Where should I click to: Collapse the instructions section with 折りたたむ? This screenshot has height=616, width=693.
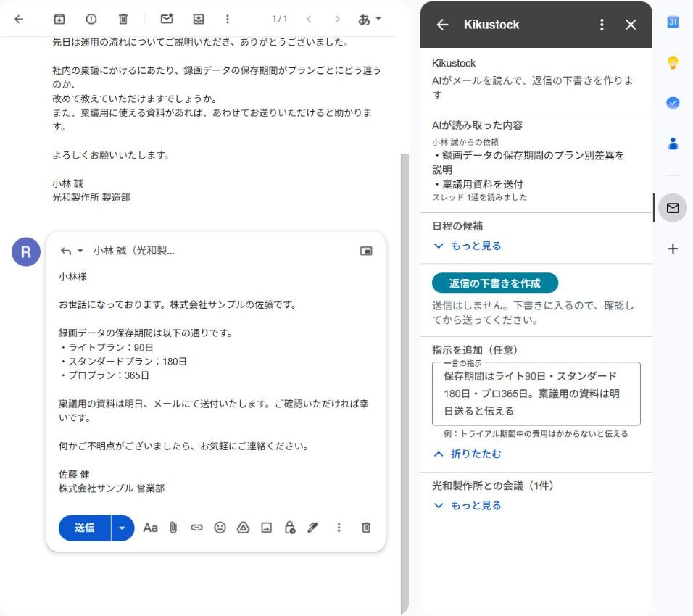468,454
